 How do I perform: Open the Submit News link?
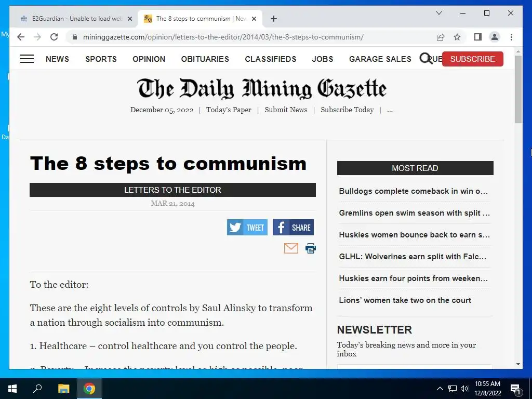[286, 110]
